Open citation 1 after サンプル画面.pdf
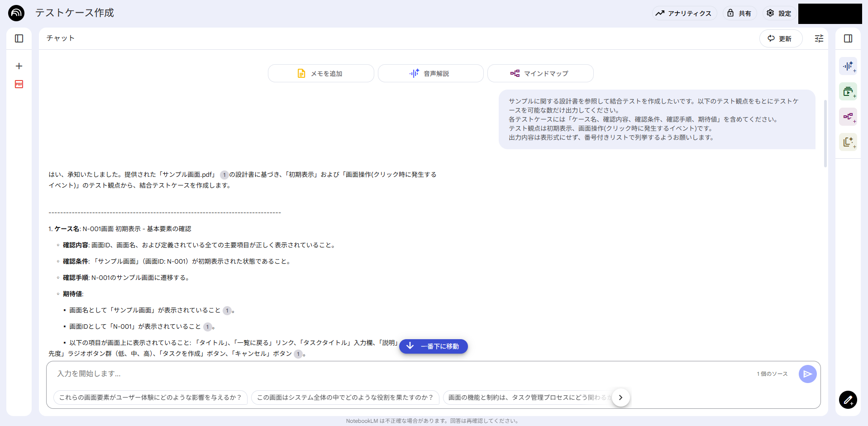The image size is (868, 426). (x=224, y=175)
